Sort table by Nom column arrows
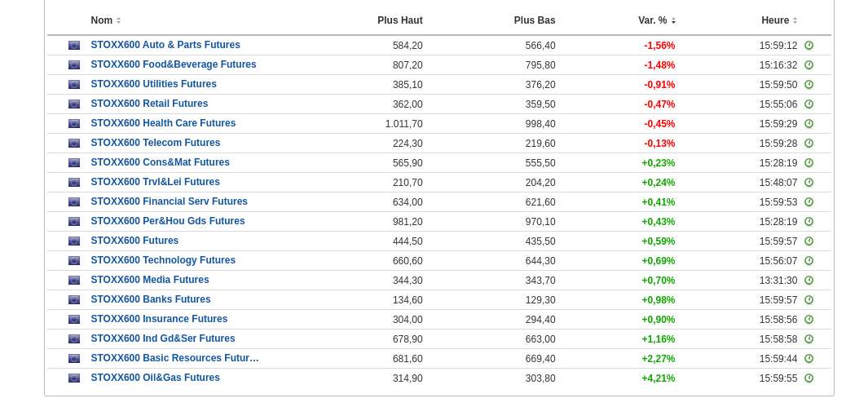The width and height of the screenshot is (868, 407). [118, 20]
